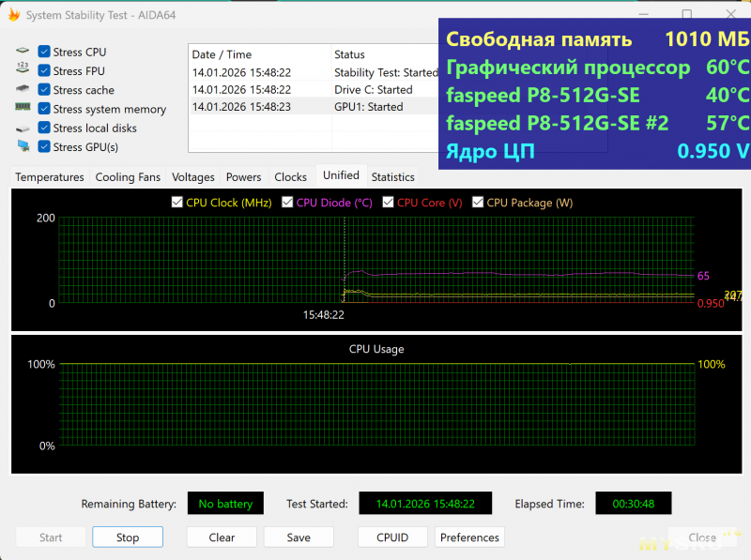Click the cache chip icon beside Stress cache
Viewport: 751px width, 560px height.
23,90
